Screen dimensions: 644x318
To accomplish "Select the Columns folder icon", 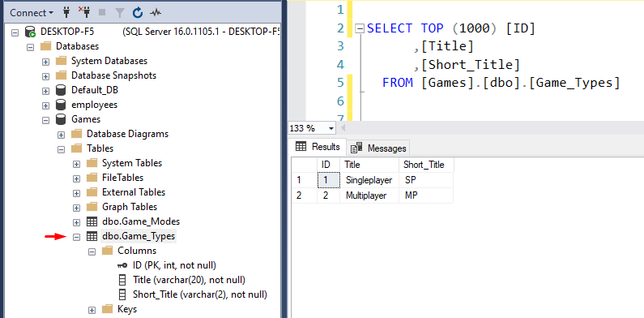I will pyautogui.click(x=107, y=251).
